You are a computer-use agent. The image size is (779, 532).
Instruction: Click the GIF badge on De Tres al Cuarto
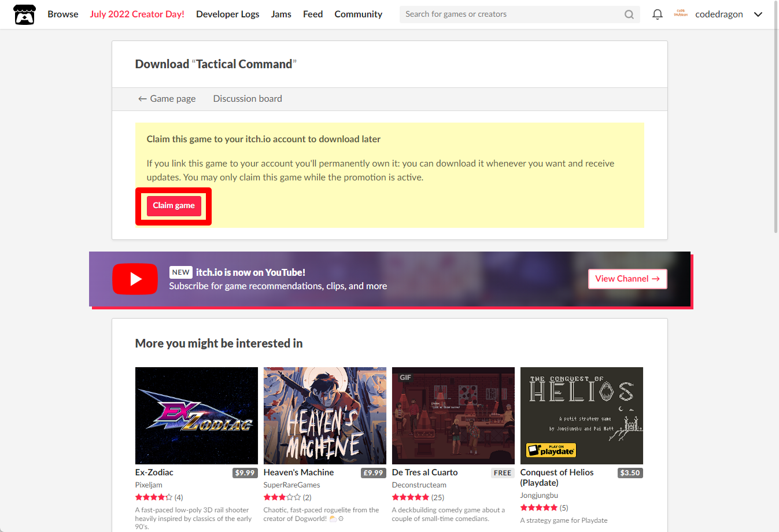tap(405, 378)
